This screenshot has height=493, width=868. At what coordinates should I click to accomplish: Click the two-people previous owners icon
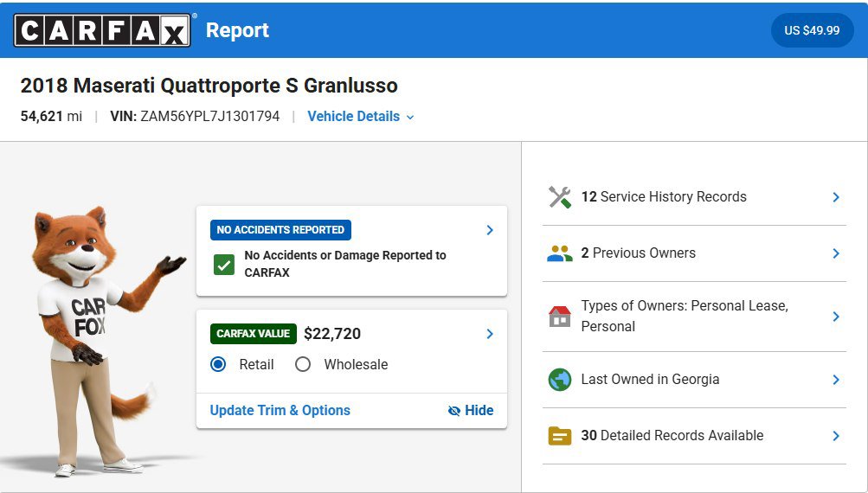point(560,253)
